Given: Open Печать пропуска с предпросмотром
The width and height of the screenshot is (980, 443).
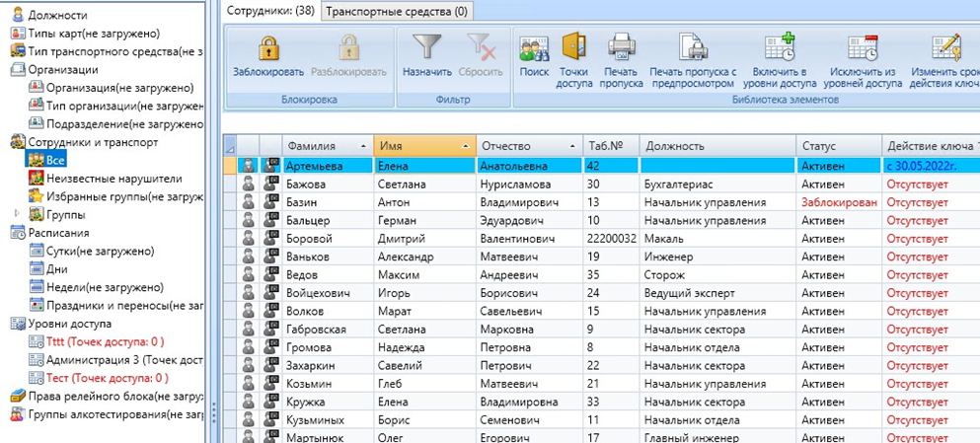Looking at the screenshot, I should point(693,49).
